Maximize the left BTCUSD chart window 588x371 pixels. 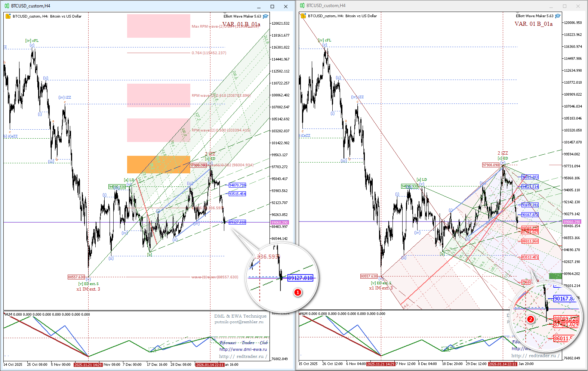pos(272,6)
